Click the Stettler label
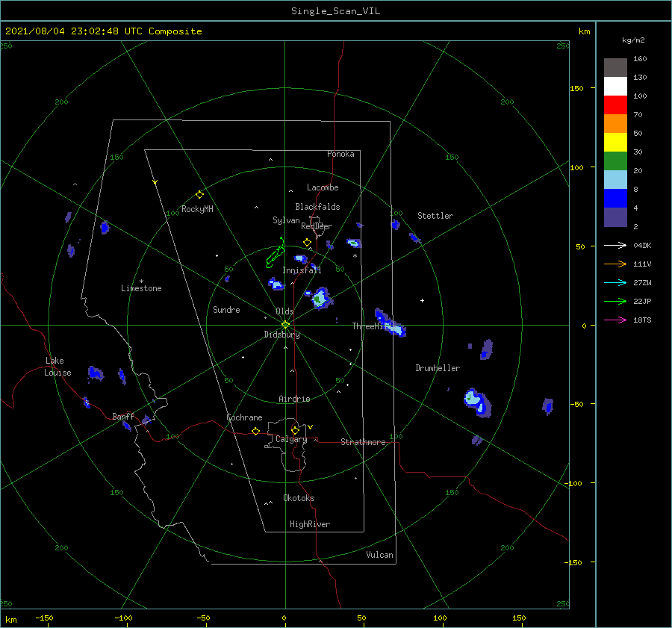Viewport: 672px width, 628px height. [x=435, y=216]
